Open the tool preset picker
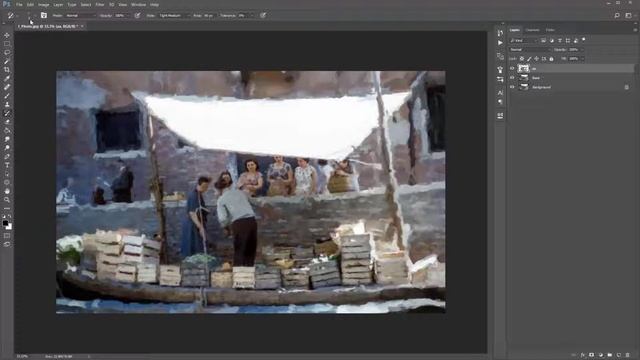The width and height of the screenshot is (640, 360). point(11,16)
